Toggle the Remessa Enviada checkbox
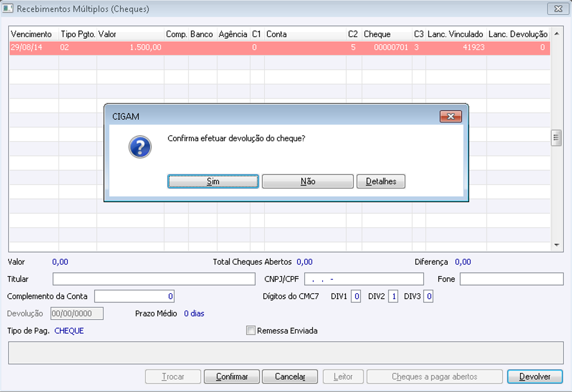The height and width of the screenshot is (392, 572). pyautogui.click(x=250, y=330)
